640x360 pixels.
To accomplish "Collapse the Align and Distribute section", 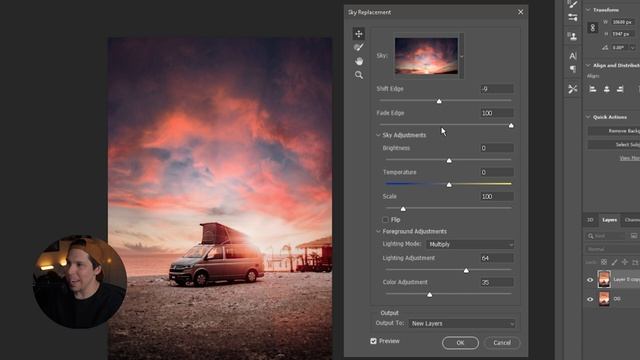I will pyautogui.click(x=588, y=65).
